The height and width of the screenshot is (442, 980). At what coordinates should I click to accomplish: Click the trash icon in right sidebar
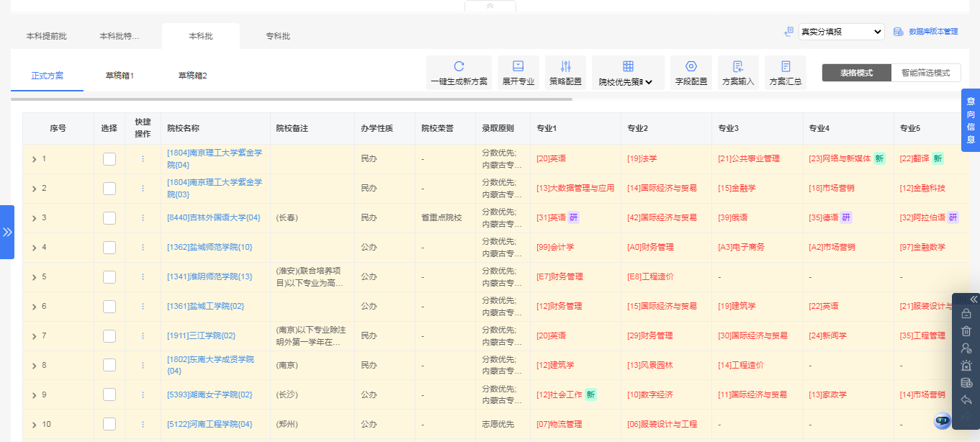966,330
